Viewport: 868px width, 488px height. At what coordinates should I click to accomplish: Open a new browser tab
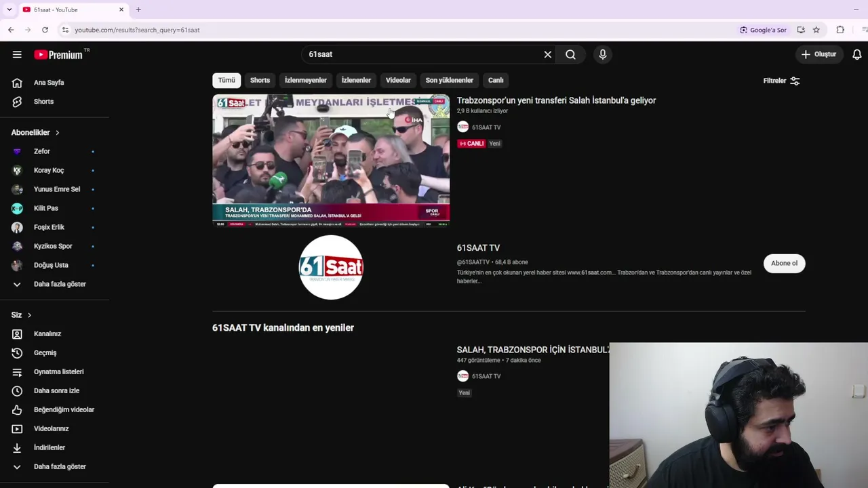138,9
